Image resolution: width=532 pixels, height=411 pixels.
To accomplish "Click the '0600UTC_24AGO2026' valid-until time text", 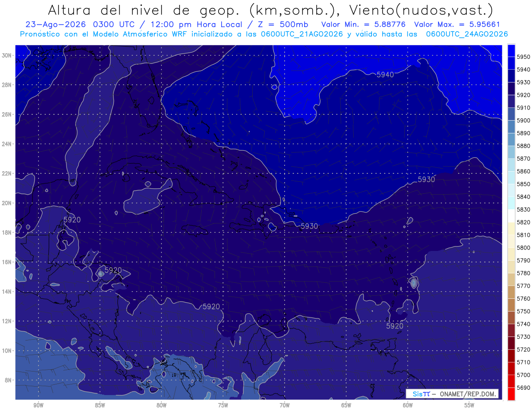I will coord(467,34).
